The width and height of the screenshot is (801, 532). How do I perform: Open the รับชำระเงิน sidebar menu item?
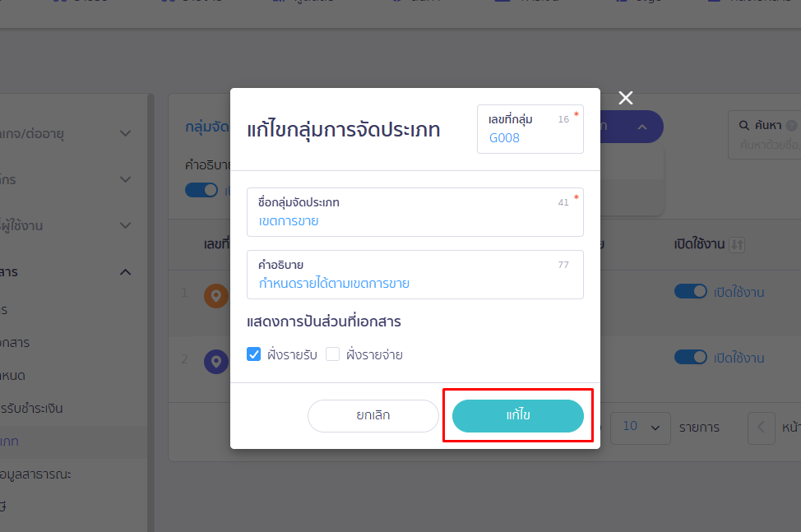coord(33,408)
